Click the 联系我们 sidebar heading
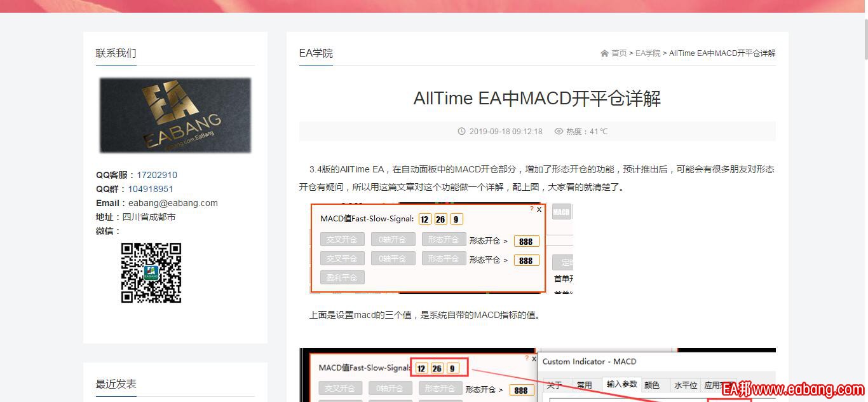Screen dimensions: 868x402 [116, 53]
